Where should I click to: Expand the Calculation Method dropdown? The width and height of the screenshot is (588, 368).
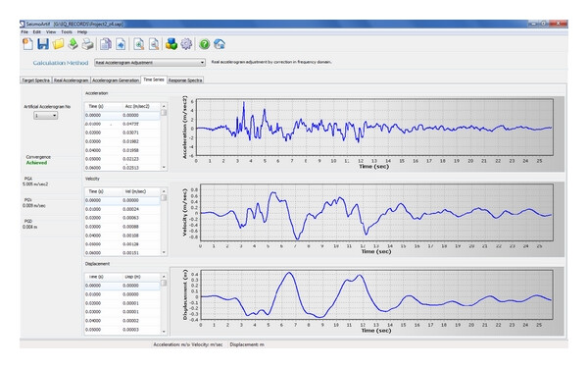(150, 63)
